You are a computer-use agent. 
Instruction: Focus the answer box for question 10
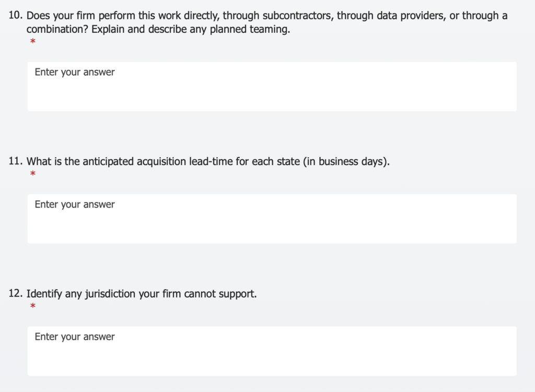pyautogui.click(x=272, y=87)
